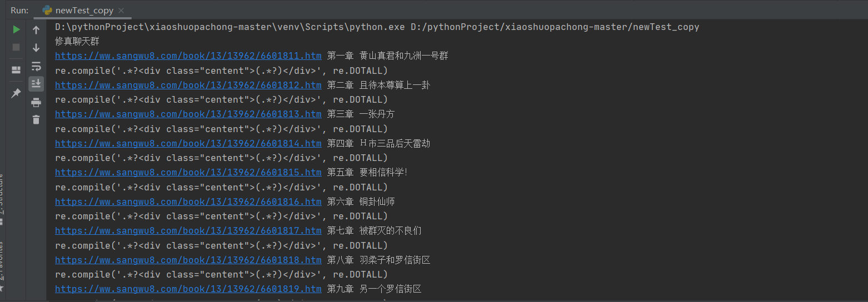Toggle pin tab pushpin icon
Viewport: 868px width, 302px height.
pos(16,93)
